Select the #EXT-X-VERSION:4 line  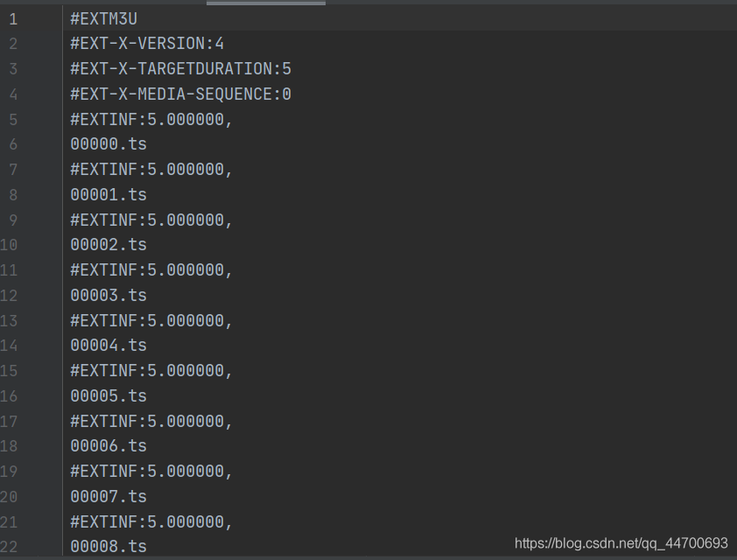tap(147, 44)
